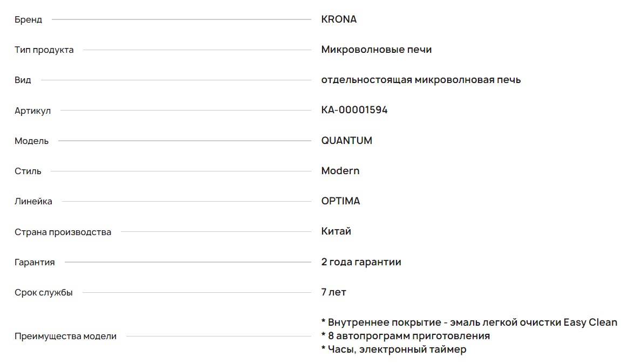This screenshot has width=621, height=364.
Task: Click the "7 лет" service life value
Action: [x=333, y=292]
